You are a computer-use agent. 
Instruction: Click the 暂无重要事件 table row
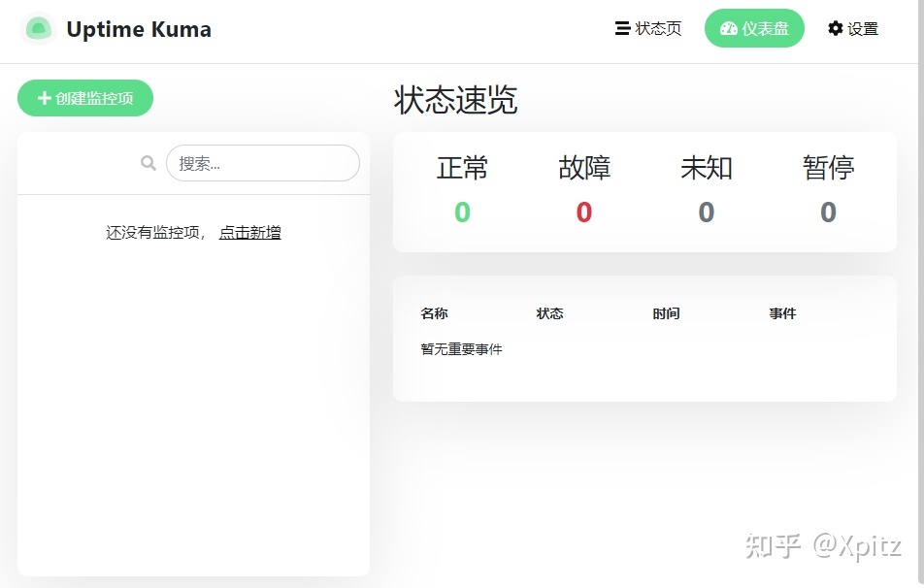(x=644, y=349)
